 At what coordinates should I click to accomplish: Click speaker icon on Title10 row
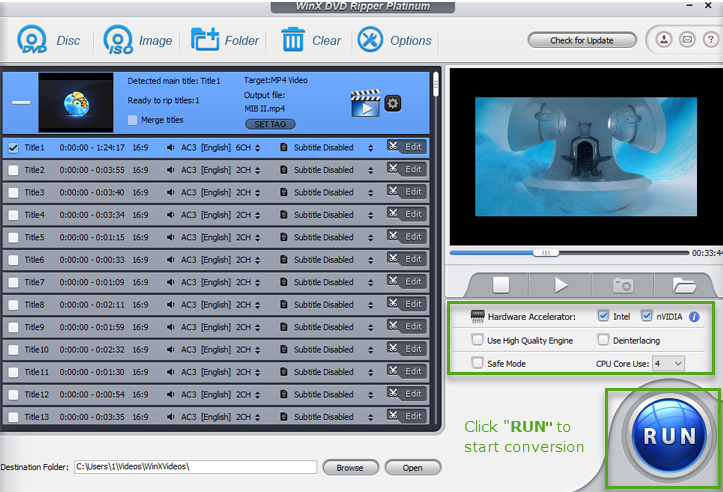click(171, 350)
